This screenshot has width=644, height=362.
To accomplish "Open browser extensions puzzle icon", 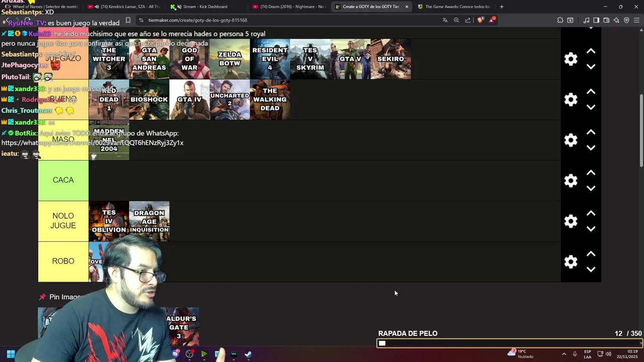I will (560, 20).
